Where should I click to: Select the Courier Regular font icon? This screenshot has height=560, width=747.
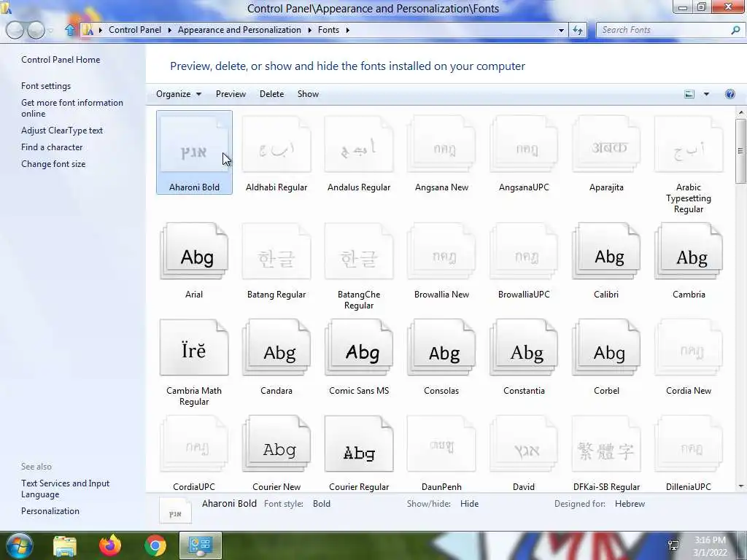[359, 444]
